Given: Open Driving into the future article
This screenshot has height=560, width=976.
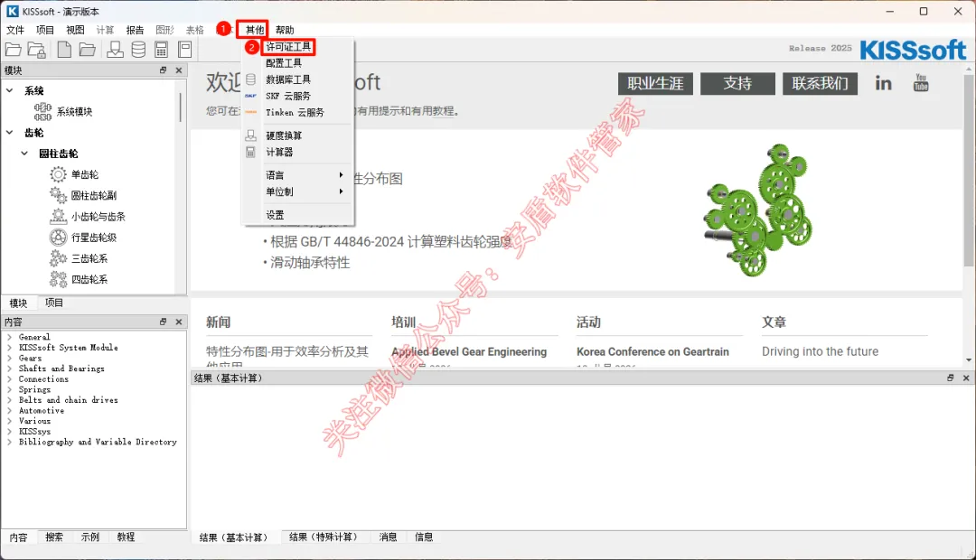Looking at the screenshot, I should coord(820,351).
